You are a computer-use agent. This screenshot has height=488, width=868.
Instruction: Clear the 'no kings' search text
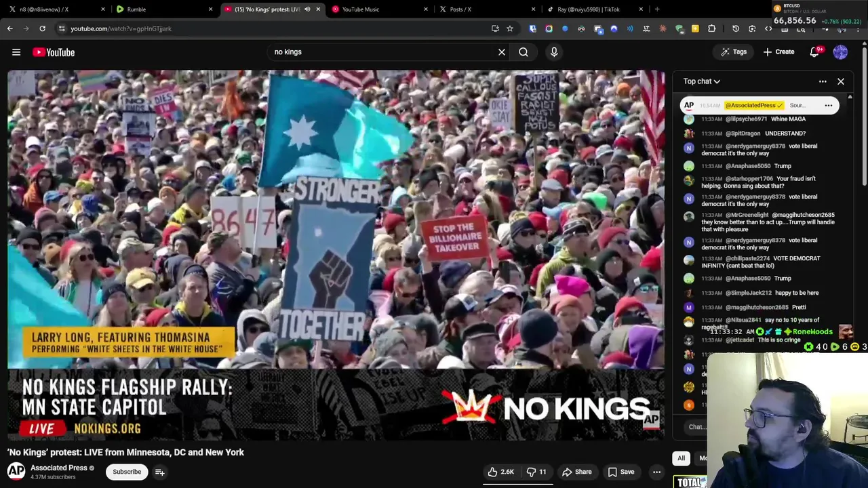(502, 52)
